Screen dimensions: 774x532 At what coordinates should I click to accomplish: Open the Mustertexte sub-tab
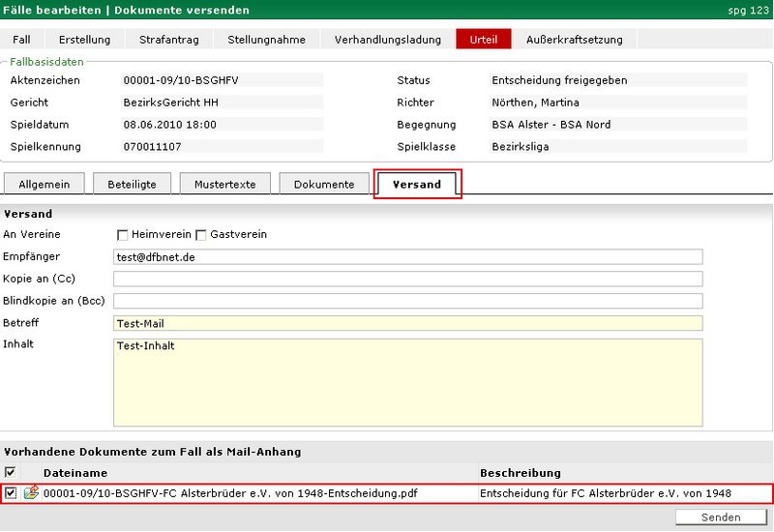(224, 184)
